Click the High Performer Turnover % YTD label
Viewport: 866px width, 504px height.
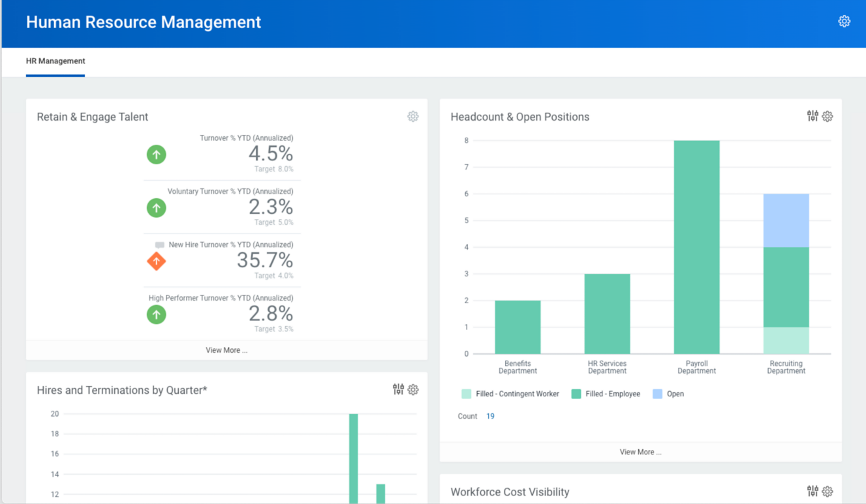[x=221, y=299]
